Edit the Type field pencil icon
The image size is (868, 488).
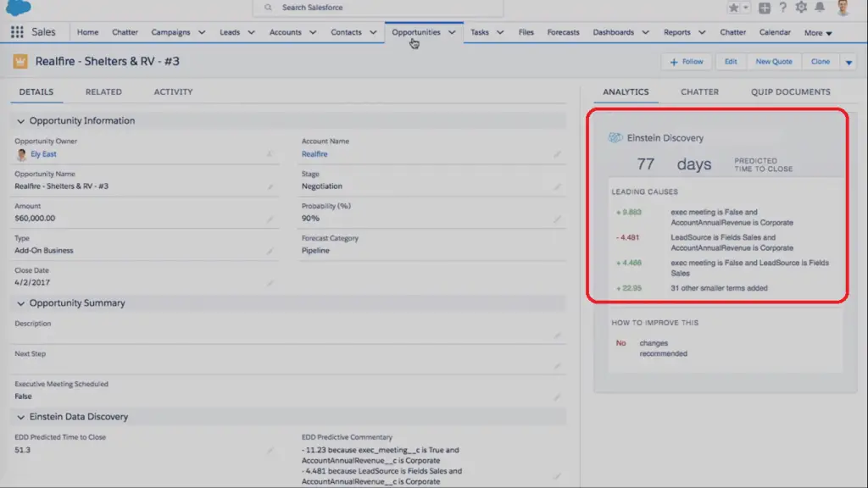point(270,251)
